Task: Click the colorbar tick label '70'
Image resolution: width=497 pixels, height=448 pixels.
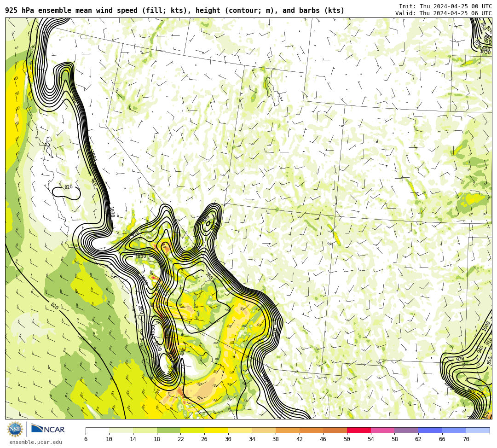Action: [466, 439]
